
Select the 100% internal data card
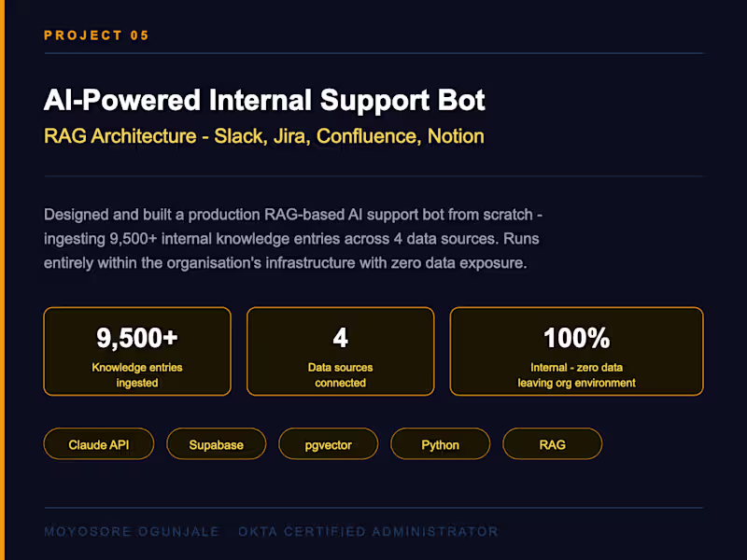pyautogui.click(x=576, y=352)
